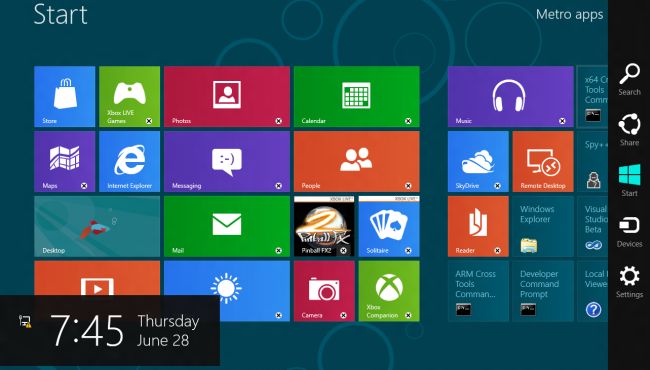Click the x badge on the SkyDrive tile
The image size is (650, 370).
(497, 186)
